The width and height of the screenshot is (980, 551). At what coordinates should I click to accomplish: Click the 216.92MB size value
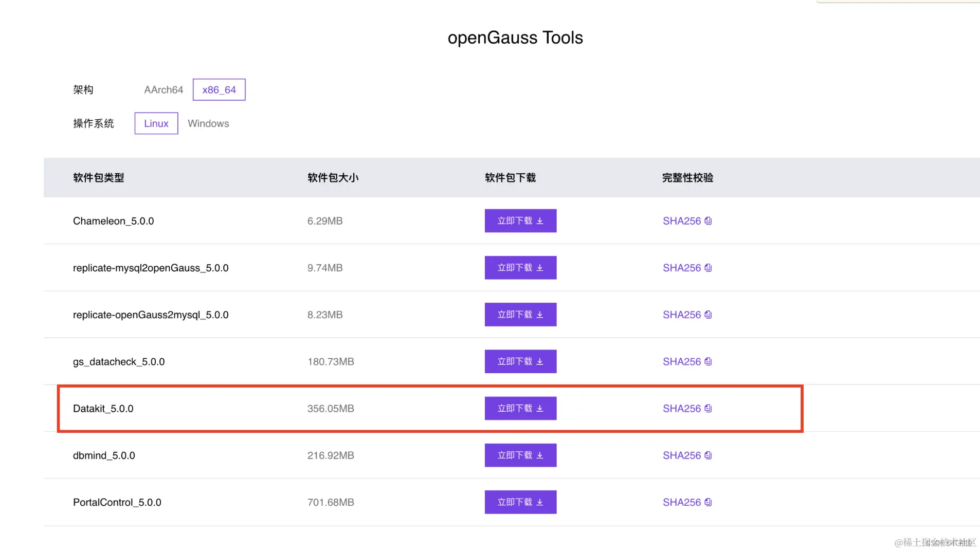331,455
